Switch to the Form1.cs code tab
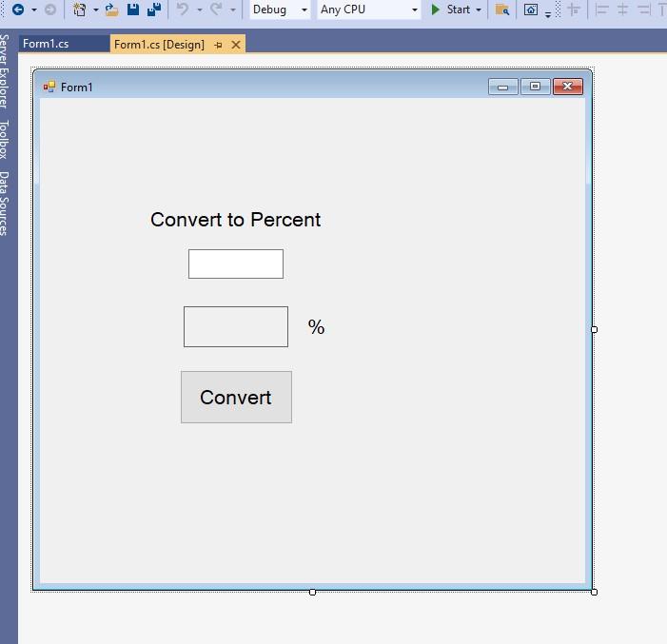 click(65, 44)
